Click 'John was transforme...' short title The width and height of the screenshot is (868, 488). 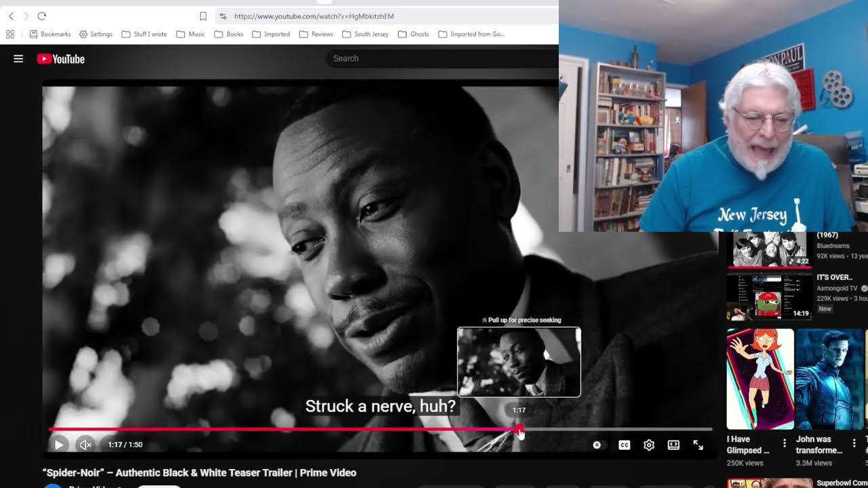coord(819,445)
